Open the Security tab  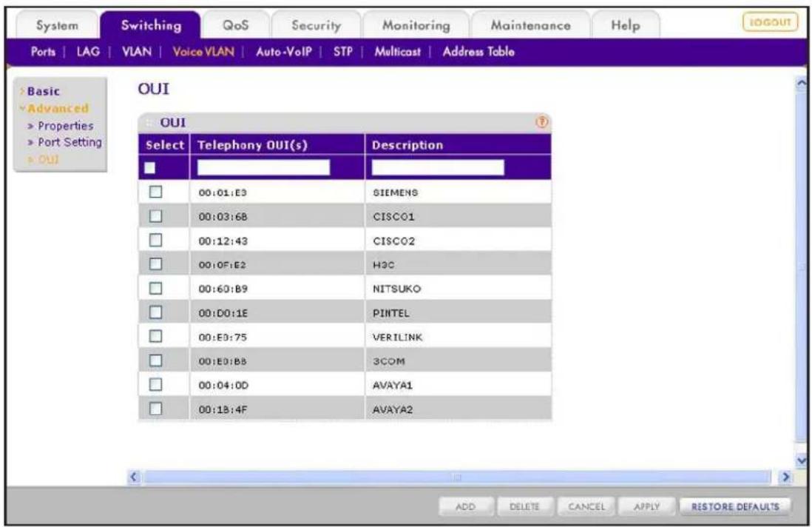(x=316, y=25)
